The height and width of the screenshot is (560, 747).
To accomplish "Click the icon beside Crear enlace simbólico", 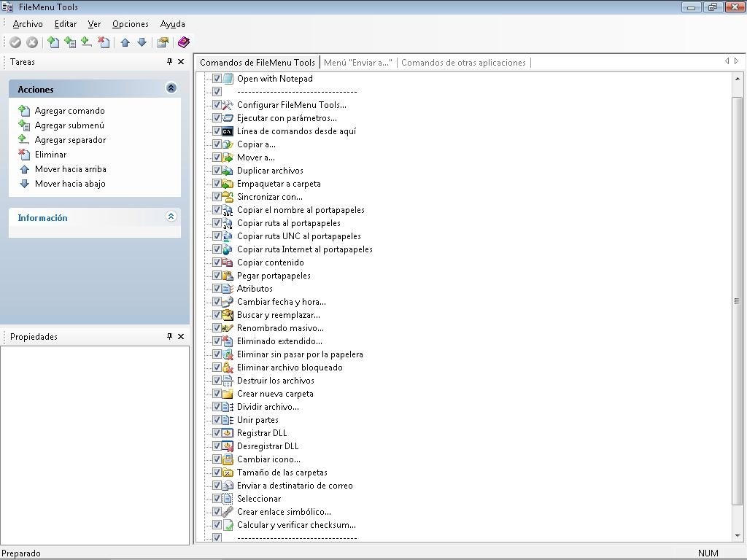I will 228,512.
